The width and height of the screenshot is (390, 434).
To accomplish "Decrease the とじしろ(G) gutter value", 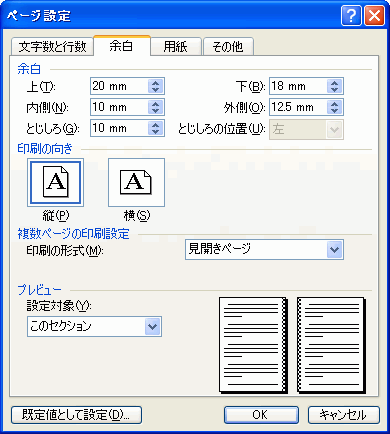I will tap(156, 132).
